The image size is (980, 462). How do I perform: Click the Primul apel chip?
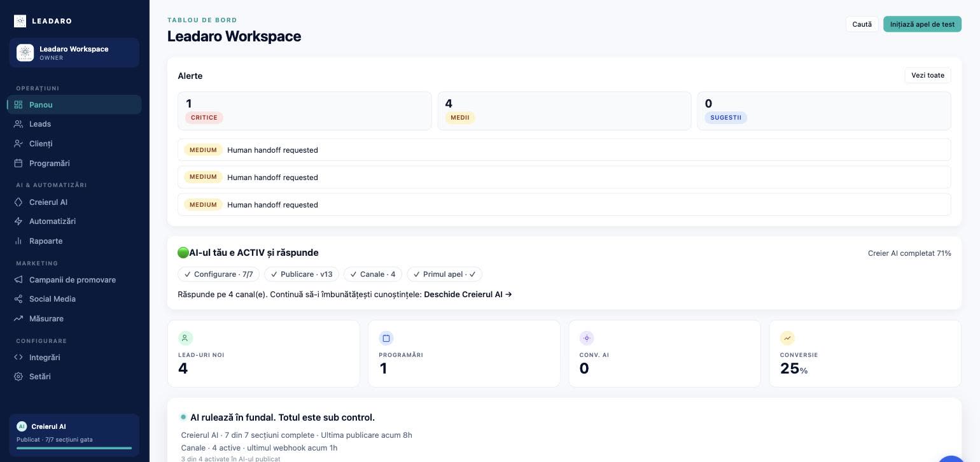(445, 274)
